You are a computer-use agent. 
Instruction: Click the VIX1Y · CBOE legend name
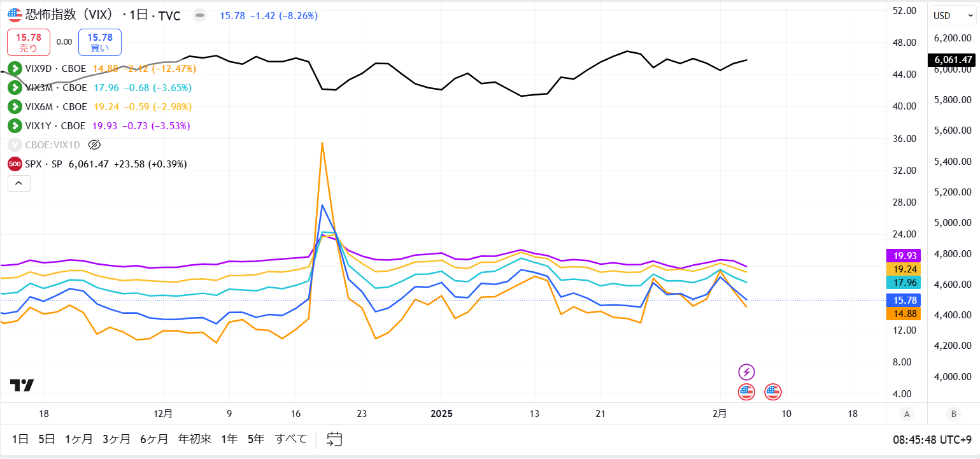click(x=56, y=125)
